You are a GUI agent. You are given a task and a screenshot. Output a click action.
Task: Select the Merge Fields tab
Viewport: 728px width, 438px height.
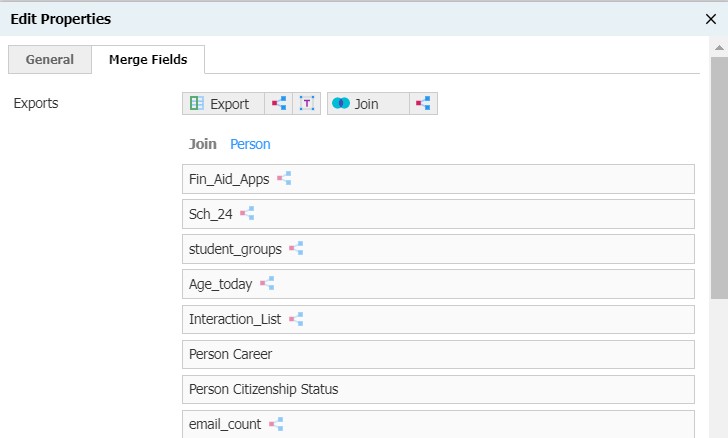148,60
